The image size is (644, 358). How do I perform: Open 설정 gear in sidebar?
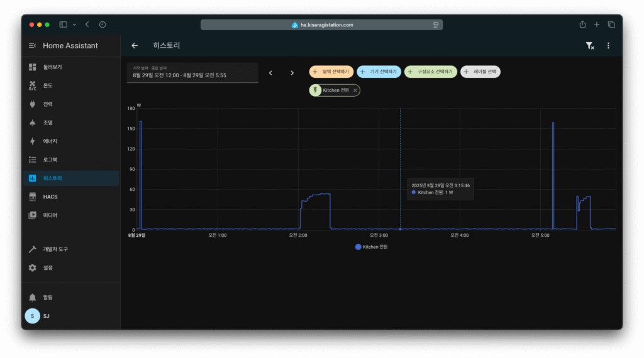point(48,268)
